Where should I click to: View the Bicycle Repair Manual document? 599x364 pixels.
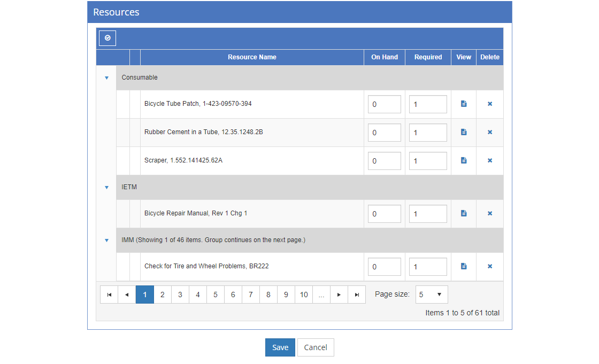pos(464,213)
